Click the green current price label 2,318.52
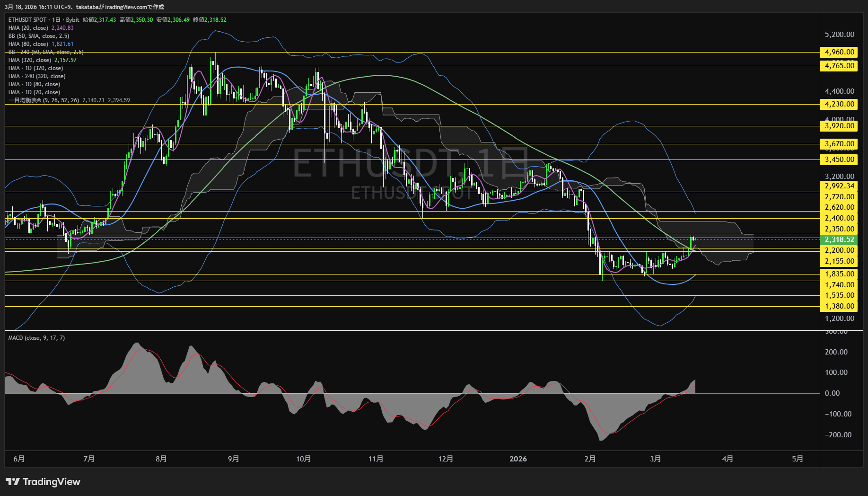Image resolution: width=868 pixels, height=496 pixels. click(x=839, y=239)
